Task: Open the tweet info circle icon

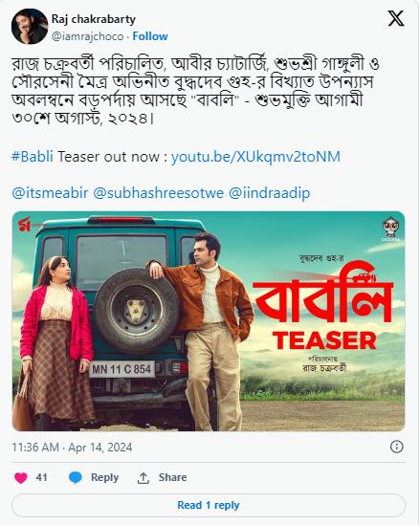Action: coord(397,447)
